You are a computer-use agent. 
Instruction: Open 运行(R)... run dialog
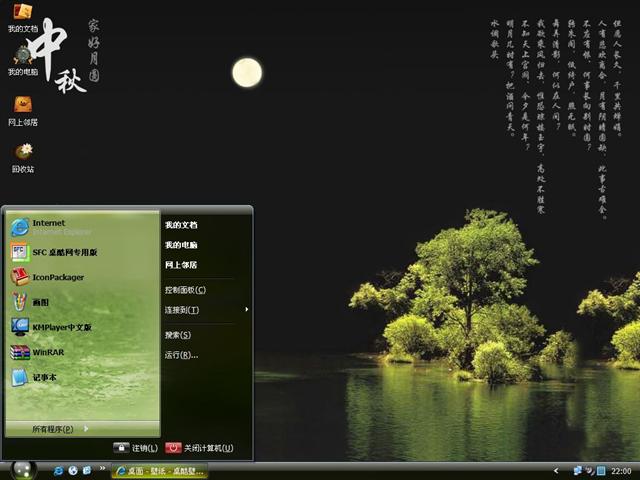182,355
